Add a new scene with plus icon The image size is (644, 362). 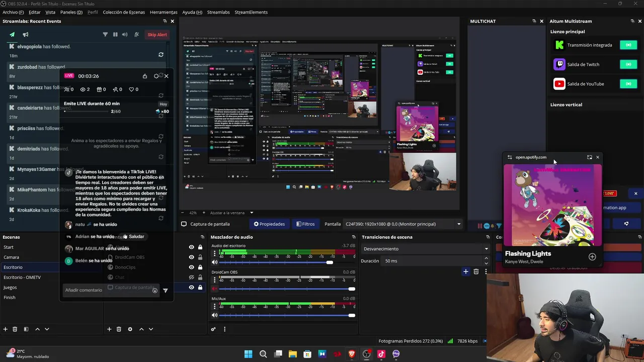(x=6, y=329)
